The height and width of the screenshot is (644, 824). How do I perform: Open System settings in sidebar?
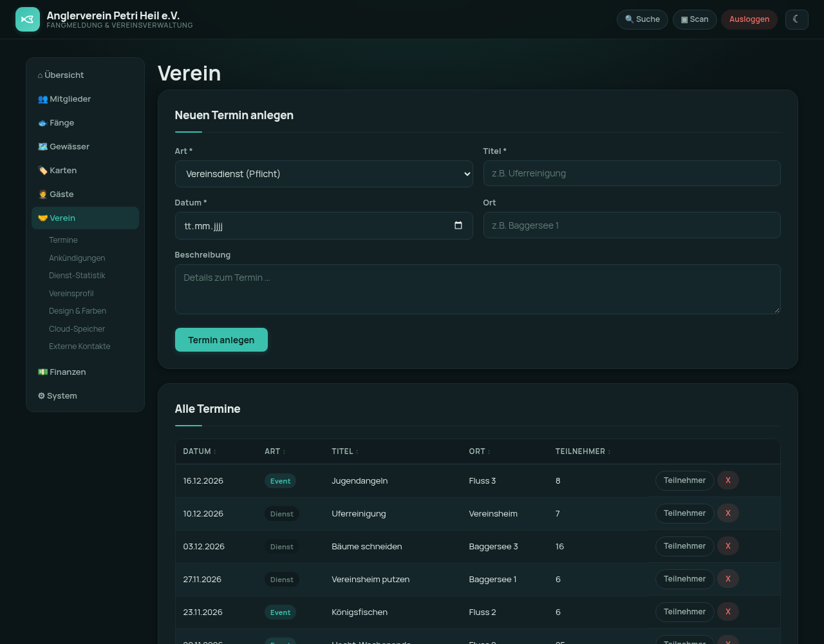click(85, 396)
